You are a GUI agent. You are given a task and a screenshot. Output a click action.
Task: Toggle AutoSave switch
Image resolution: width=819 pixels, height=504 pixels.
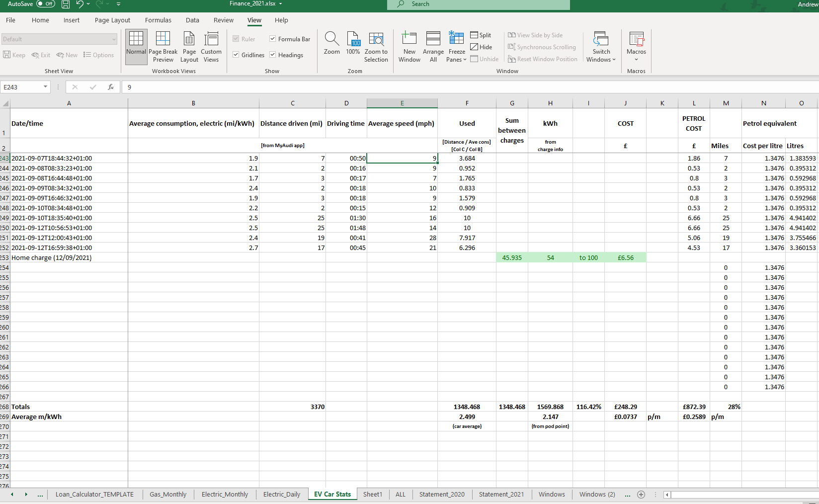(46, 4)
